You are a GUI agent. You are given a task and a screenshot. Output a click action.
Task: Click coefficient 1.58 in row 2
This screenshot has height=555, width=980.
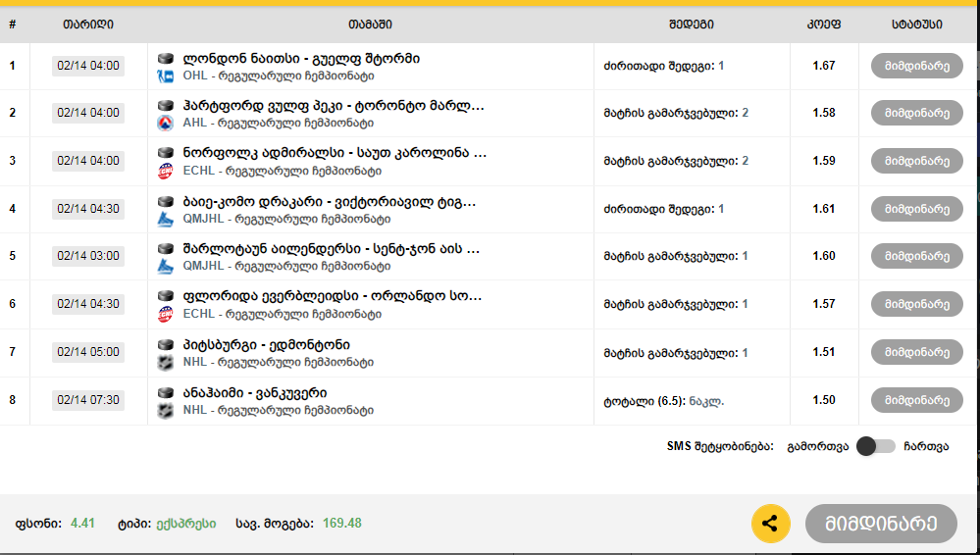pos(824,113)
